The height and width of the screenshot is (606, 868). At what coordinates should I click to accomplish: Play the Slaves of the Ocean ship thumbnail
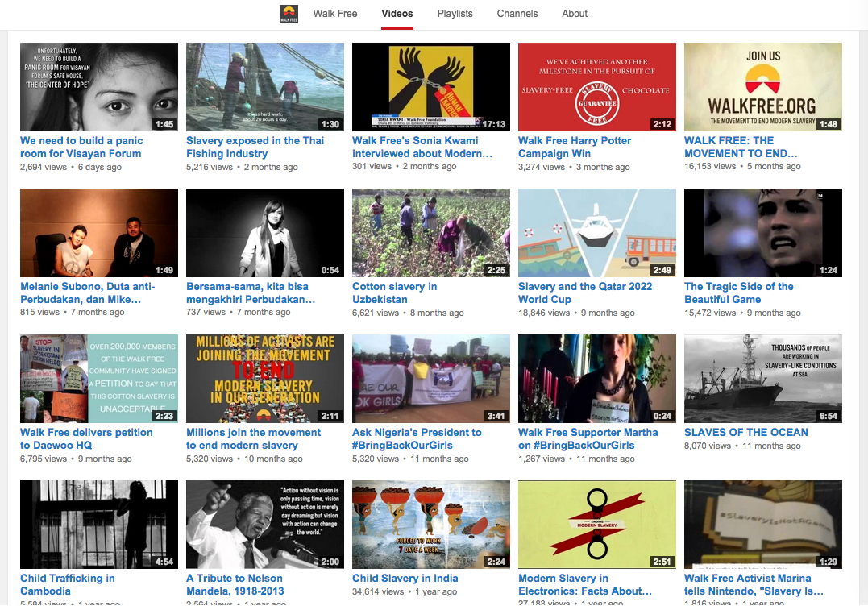click(x=763, y=379)
